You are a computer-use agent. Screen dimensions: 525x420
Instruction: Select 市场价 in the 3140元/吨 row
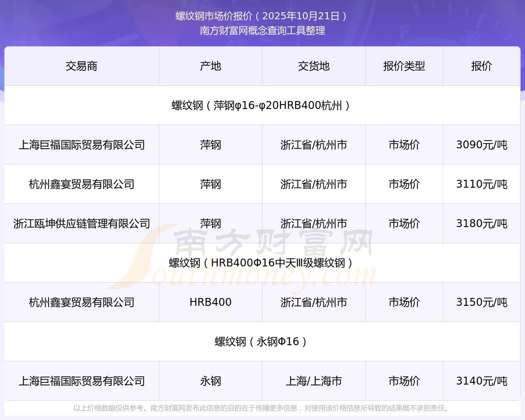point(404,381)
